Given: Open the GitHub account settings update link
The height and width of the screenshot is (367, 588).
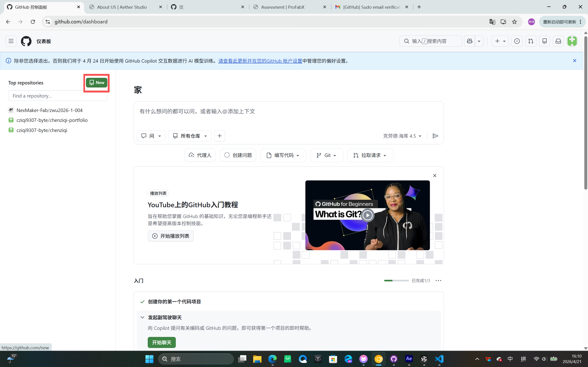Looking at the screenshot, I should pos(260,61).
